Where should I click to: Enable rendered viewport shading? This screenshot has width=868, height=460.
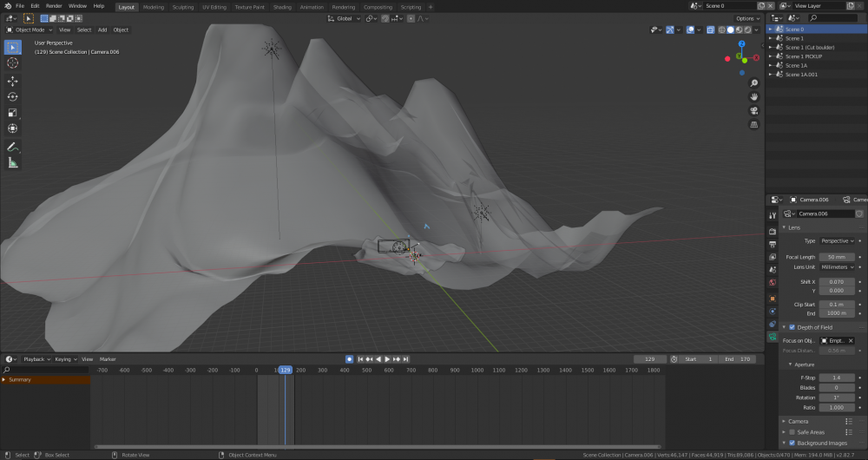click(x=747, y=30)
